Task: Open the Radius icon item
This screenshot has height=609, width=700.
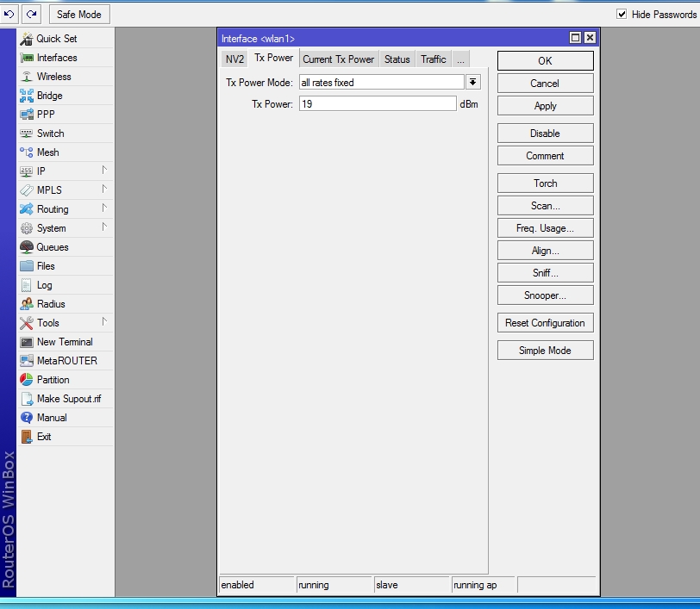Action: [27, 304]
